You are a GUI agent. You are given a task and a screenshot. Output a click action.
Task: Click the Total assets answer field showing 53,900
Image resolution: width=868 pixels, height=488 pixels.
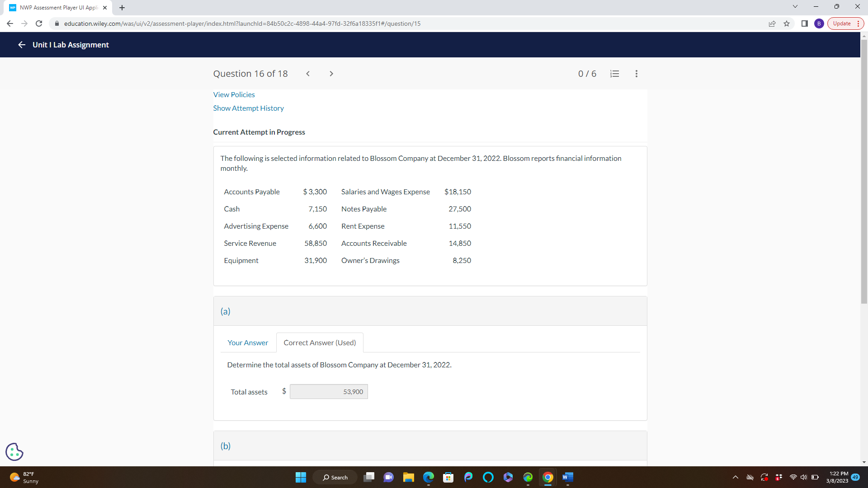329,391
